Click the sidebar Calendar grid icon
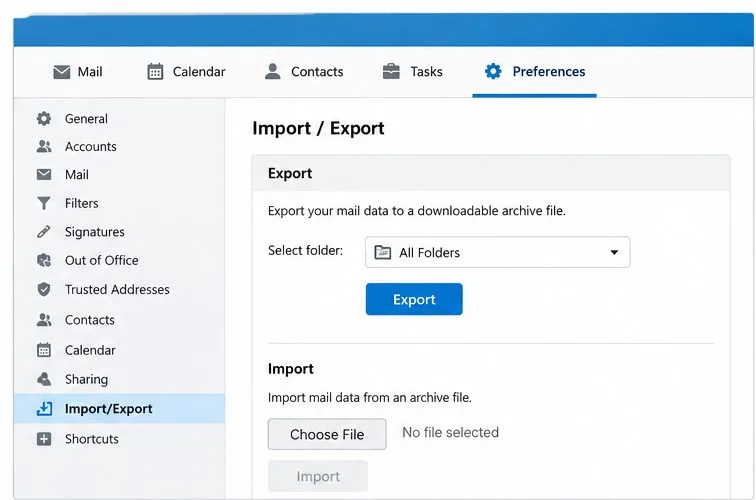 pos(44,350)
